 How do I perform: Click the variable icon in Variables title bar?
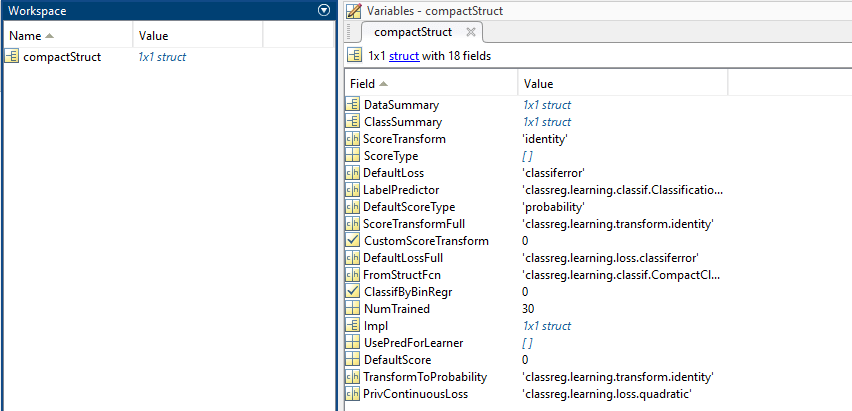tap(353, 10)
